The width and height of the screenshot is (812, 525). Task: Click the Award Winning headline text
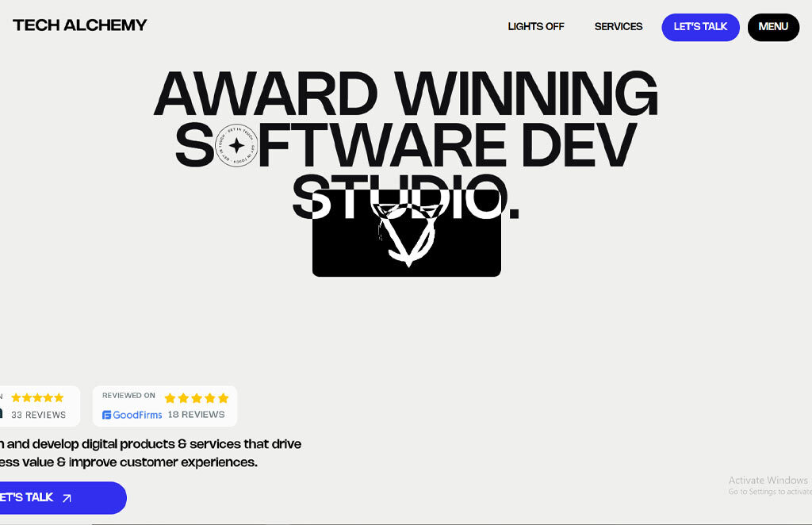click(405, 94)
